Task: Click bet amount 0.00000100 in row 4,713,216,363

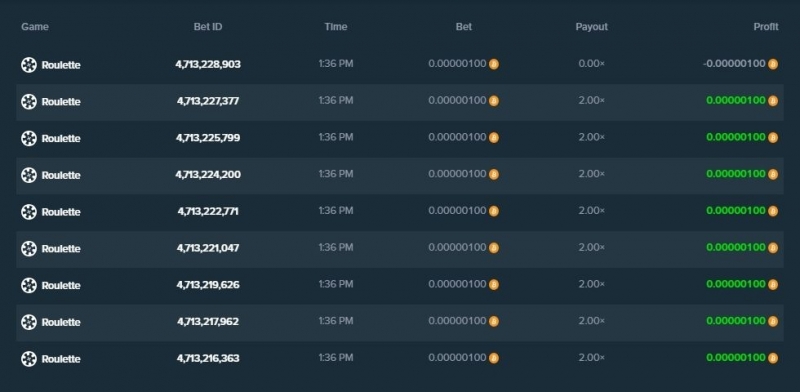Action: (457, 358)
